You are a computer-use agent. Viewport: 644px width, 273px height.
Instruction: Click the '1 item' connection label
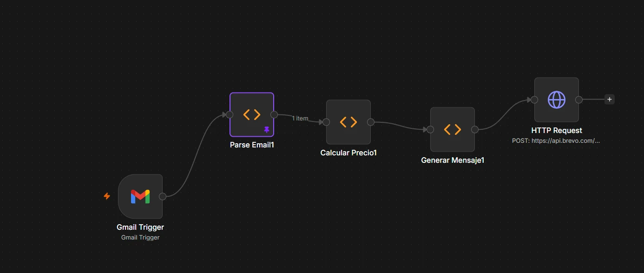pos(300,119)
